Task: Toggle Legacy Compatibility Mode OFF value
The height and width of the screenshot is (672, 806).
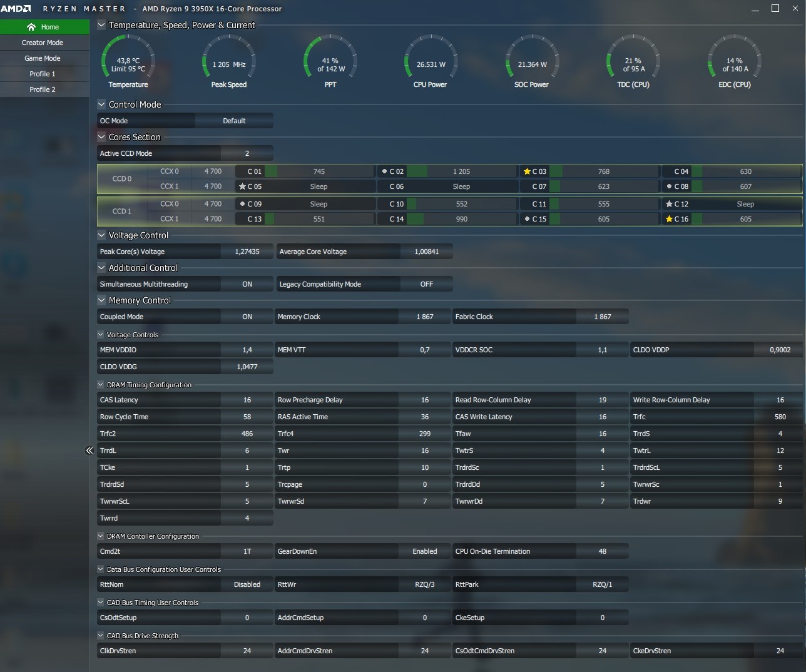Action: [427, 284]
